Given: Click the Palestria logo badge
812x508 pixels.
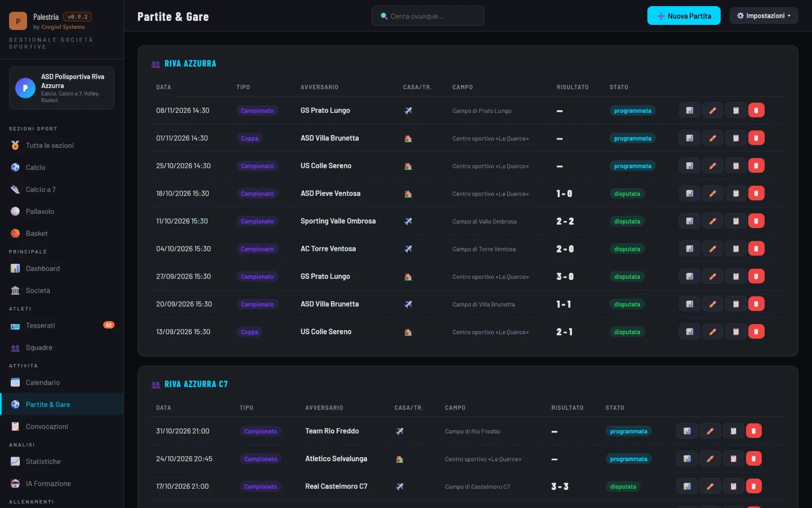Looking at the screenshot, I should (x=18, y=21).
